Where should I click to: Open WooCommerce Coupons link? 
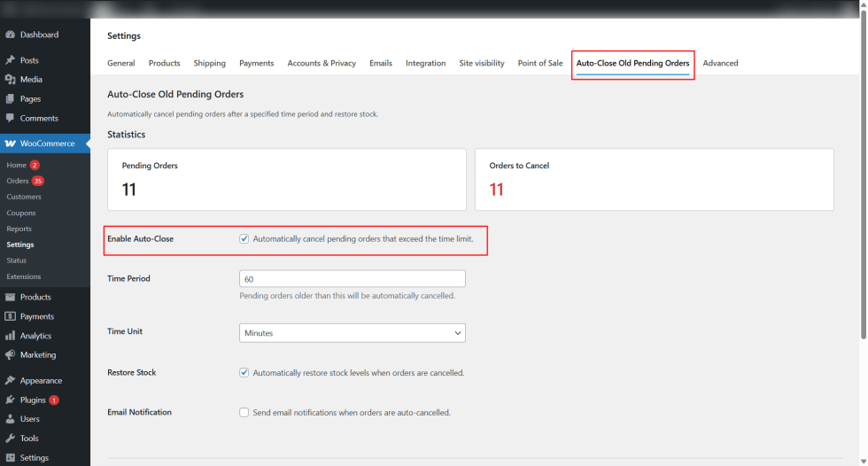coord(20,213)
